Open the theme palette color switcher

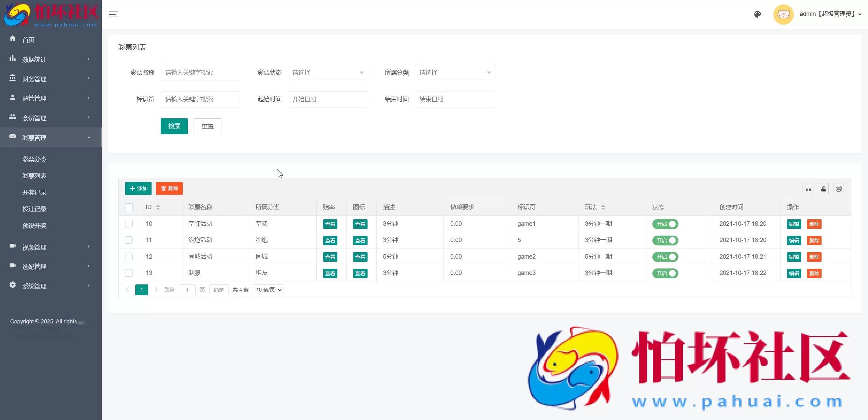(x=757, y=14)
